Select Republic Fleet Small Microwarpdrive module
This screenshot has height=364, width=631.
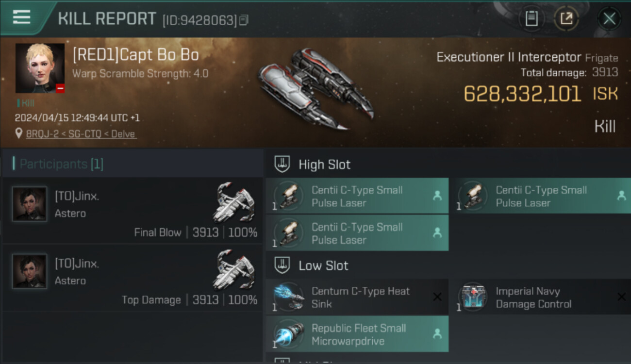[357, 334]
